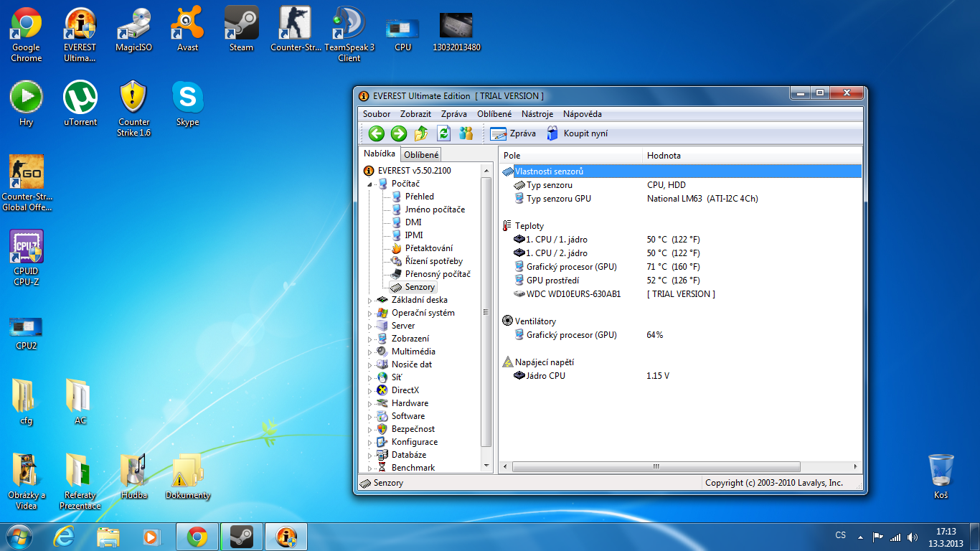980x551 pixels.
Task: Switch to the Oblíbené tab in sidebar
Action: pyautogui.click(x=420, y=154)
